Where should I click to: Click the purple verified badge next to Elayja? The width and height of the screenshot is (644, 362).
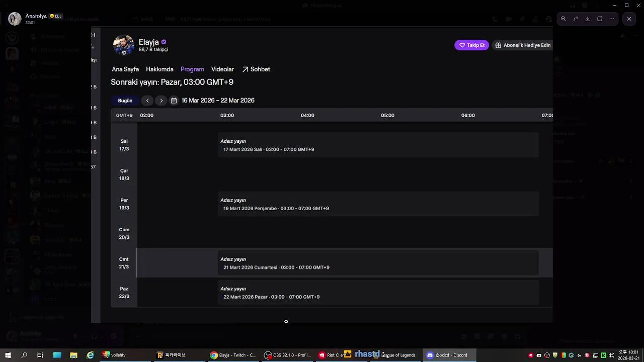pyautogui.click(x=164, y=42)
